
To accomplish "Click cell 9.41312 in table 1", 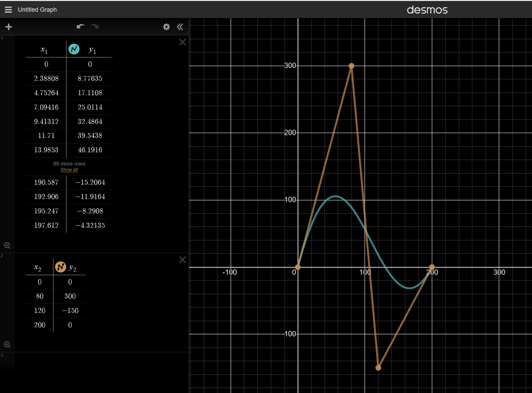I will click(46, 122).
